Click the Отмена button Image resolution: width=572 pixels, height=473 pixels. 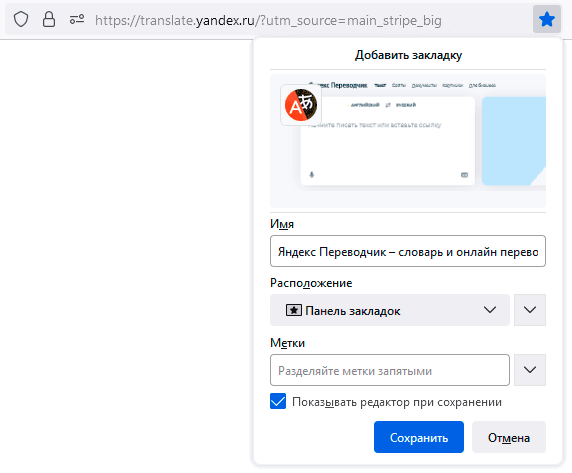click(x=509, y=437)
